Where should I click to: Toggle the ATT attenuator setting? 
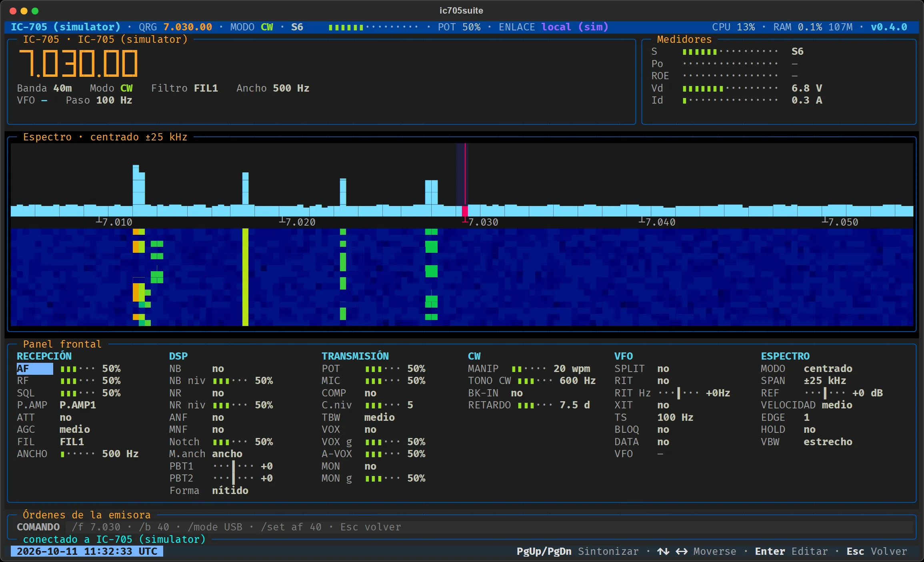(66, 417)
